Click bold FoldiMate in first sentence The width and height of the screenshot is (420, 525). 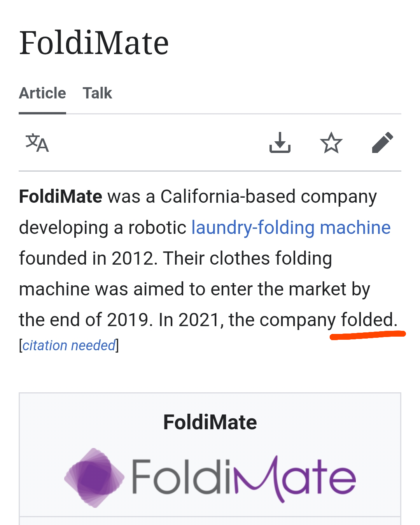[61, 197]
